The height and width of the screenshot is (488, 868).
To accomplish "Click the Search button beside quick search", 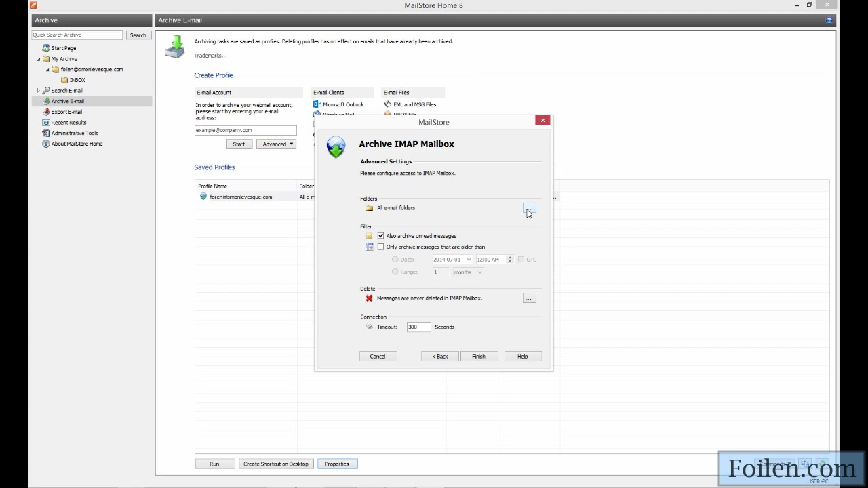I will (138, 35).
